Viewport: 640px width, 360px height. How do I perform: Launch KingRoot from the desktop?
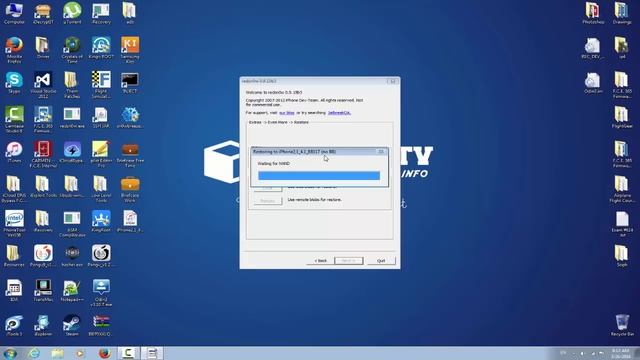tap(101, 221)
